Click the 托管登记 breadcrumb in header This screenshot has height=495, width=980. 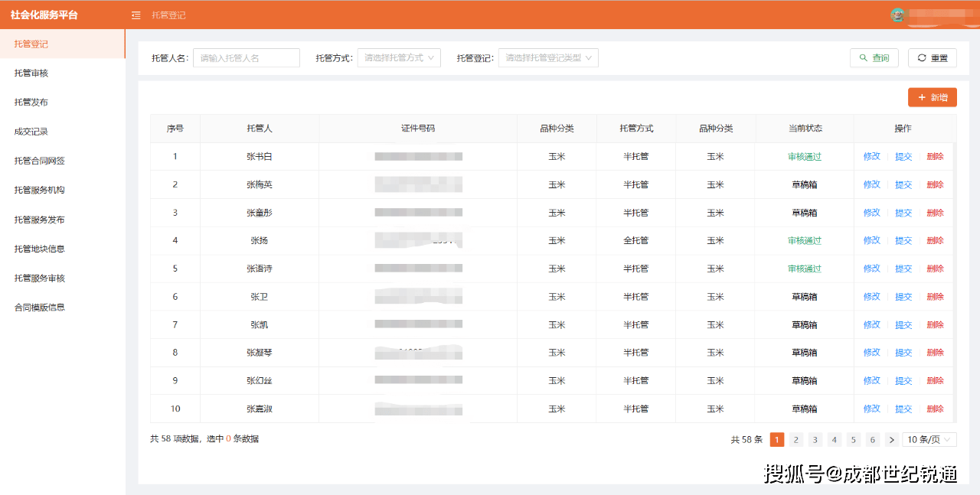(168, 15)
